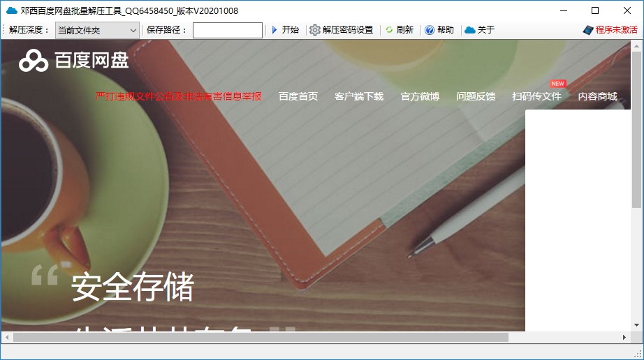Click the 保存路径 input field

pos(228,30)
